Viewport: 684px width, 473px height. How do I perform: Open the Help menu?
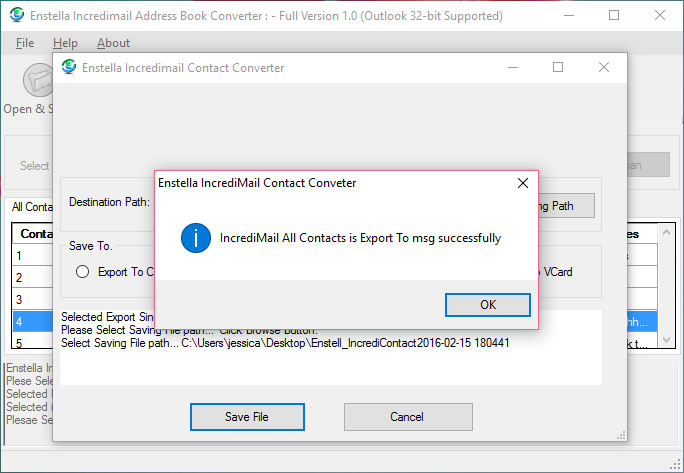point(65,43)
